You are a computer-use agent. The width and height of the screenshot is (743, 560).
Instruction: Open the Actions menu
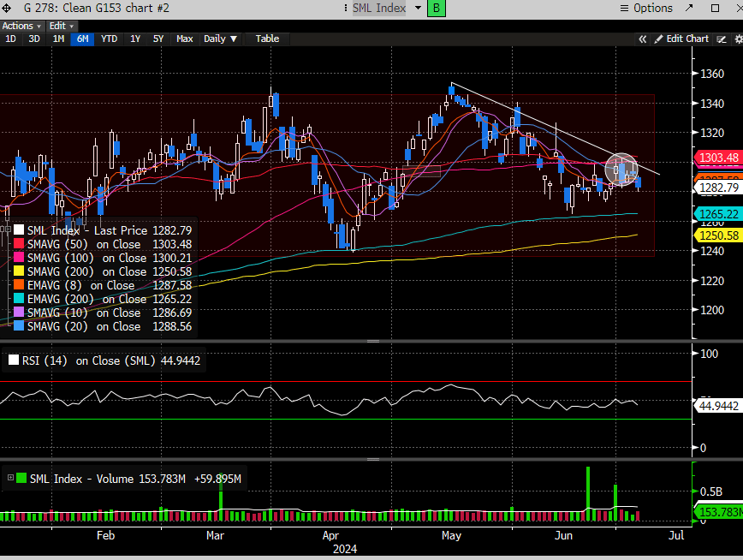pos(21,26)
